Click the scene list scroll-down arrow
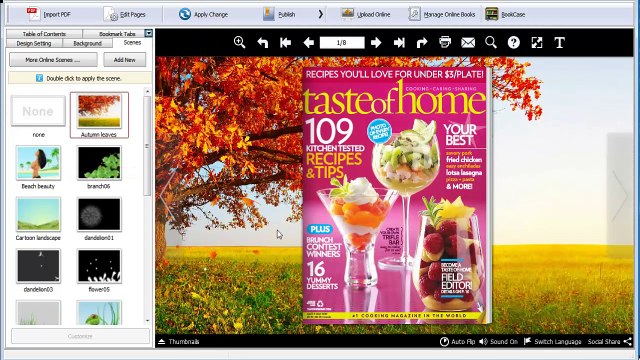The height and width of the screenshot is (360, 640). pos(147,321)
